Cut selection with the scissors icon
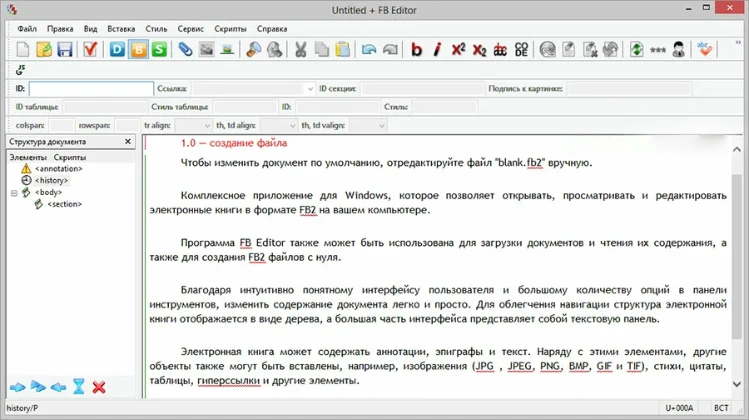Screen dimensions: 749x420 (x=300, y=49)
